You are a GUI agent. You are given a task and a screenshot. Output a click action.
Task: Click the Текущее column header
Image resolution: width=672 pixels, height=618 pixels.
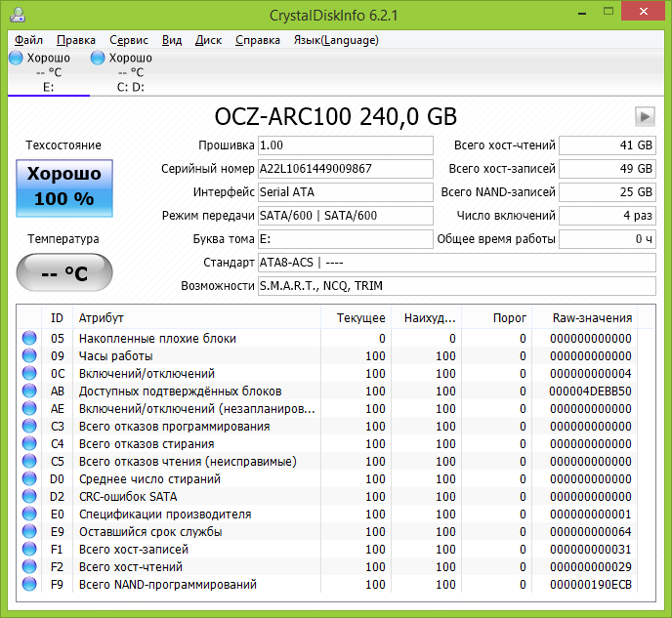click(x=356, y=317)
